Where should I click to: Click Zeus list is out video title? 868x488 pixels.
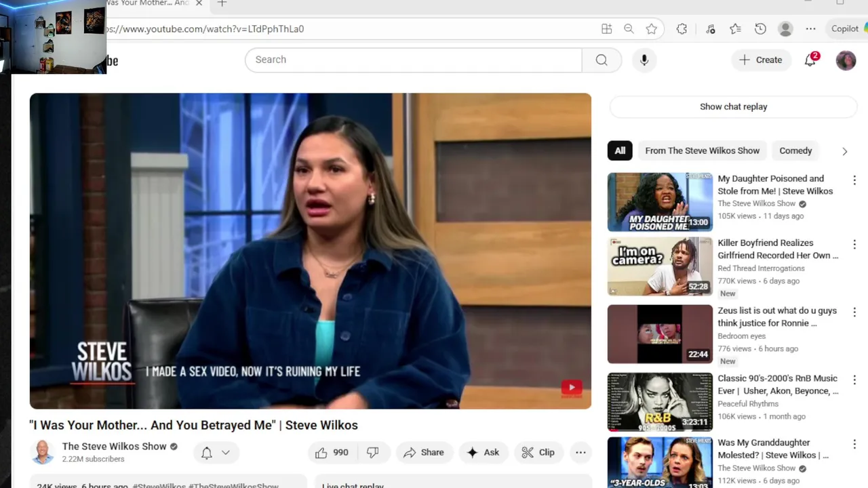777,317
